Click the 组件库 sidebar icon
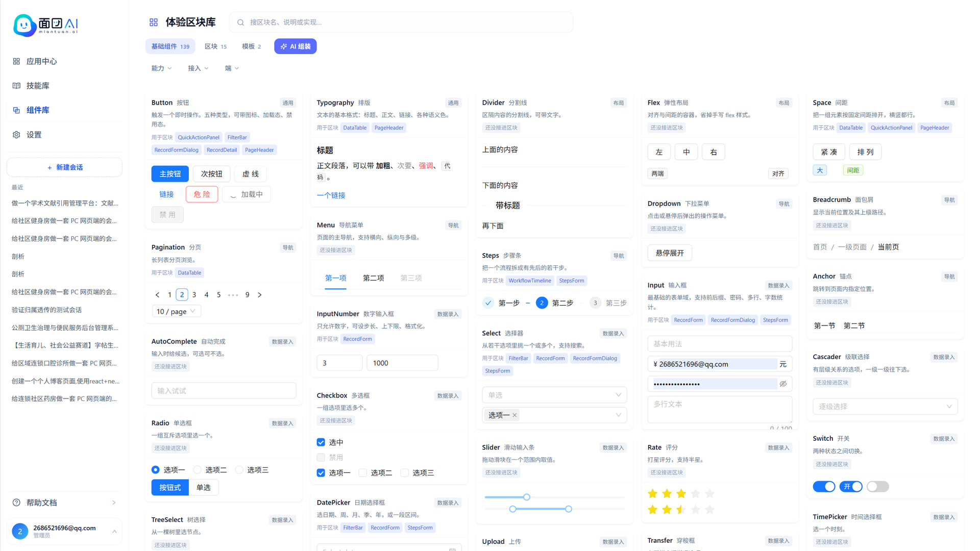The height and width of the screenshot is (551, 980). coord(16,110)
